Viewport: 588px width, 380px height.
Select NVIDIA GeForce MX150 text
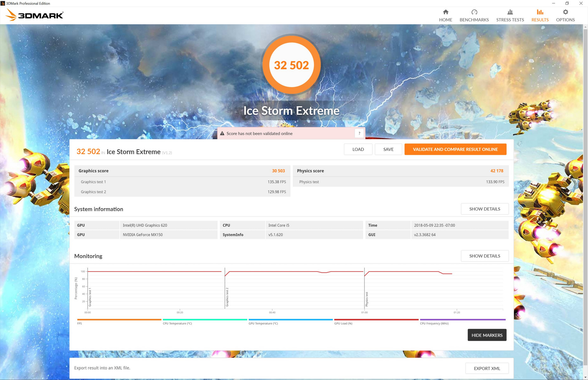(x=143, y=235)
